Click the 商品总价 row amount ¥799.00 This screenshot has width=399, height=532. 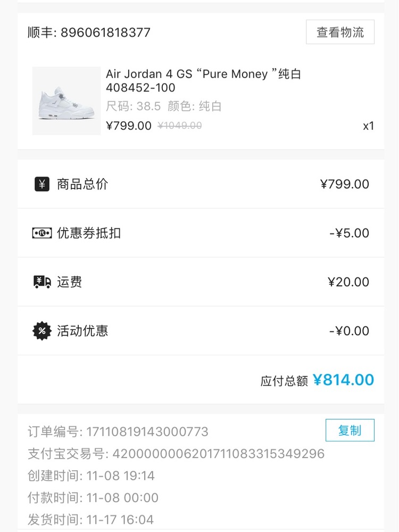(x=344, y=184)
